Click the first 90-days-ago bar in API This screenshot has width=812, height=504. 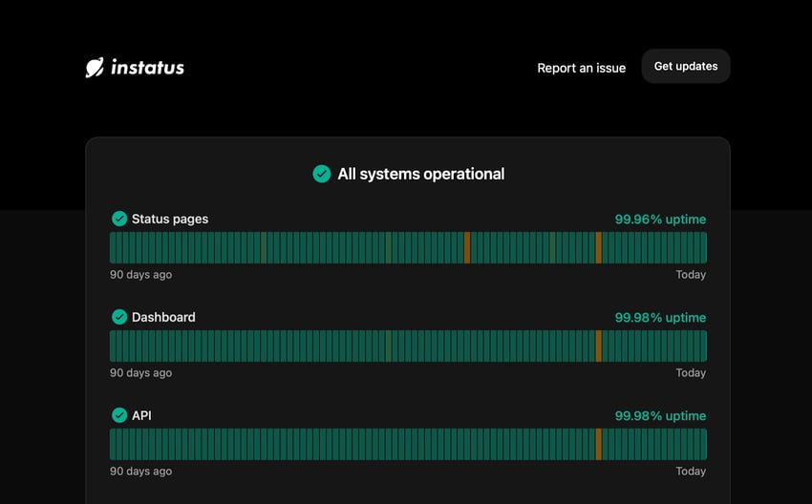click(113, 445)
